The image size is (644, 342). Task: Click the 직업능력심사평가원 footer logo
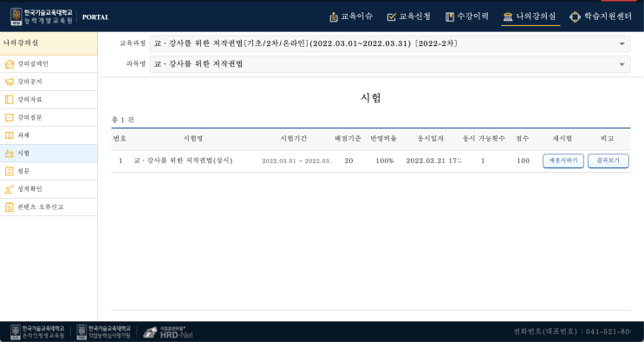(x=104, y=332)
